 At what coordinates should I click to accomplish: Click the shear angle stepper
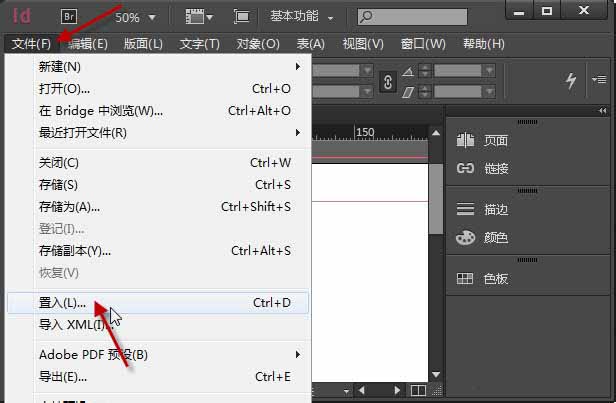tap(425, 92)
